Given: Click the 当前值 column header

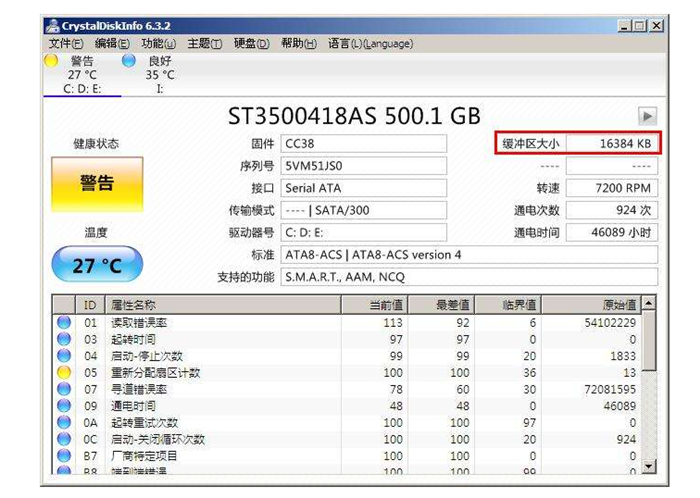Looking at the screenshot, I should click(375, 305).
